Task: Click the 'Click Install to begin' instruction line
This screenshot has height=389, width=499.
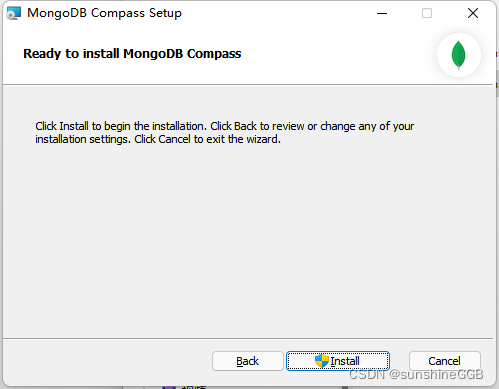Action: coord(225,126)
